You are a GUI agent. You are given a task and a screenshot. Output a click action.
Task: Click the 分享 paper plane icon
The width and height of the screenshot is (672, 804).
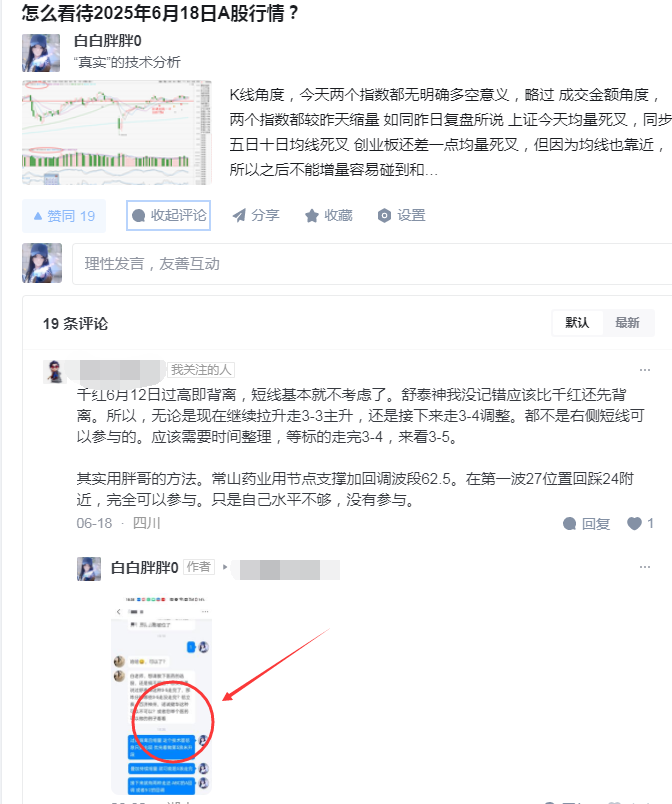pyautogui.click(x=239, y=215)
